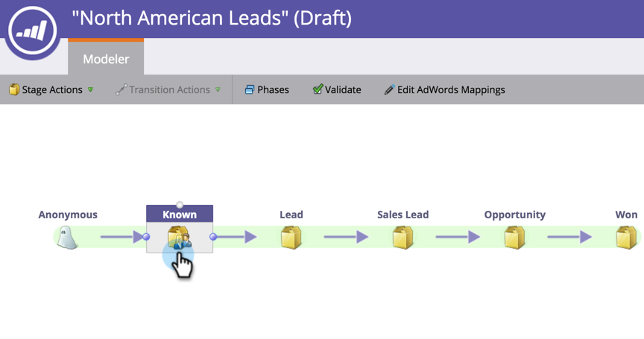The width and height of the screenshot is (644, 339).
Task: Click the Known stage title bar
Action: 180,215
